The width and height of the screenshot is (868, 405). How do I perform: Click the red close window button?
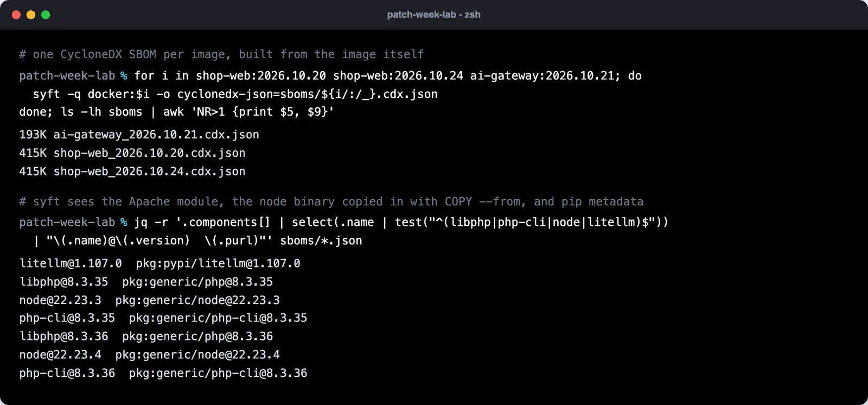point(16,15)
